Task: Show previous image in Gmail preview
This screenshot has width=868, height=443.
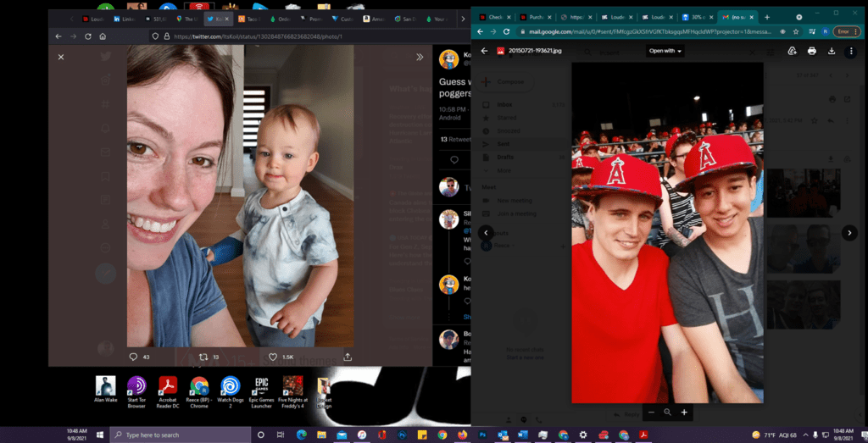Action: click(486, 233)
